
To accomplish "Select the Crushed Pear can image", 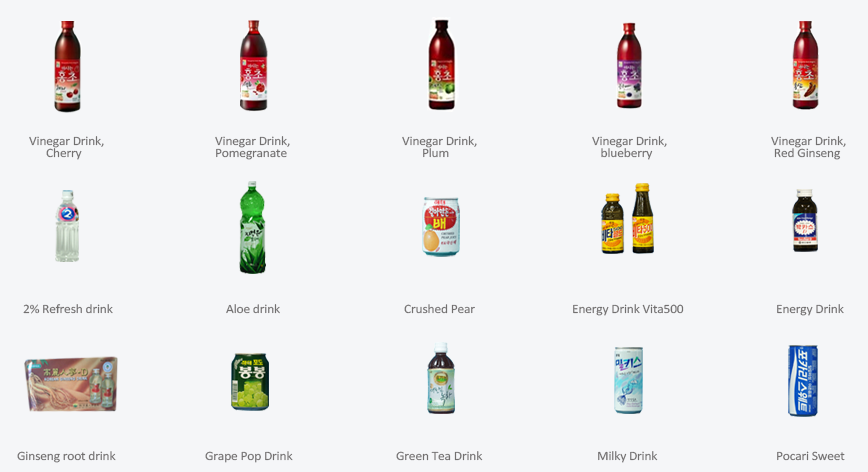I will pos(441,226).
